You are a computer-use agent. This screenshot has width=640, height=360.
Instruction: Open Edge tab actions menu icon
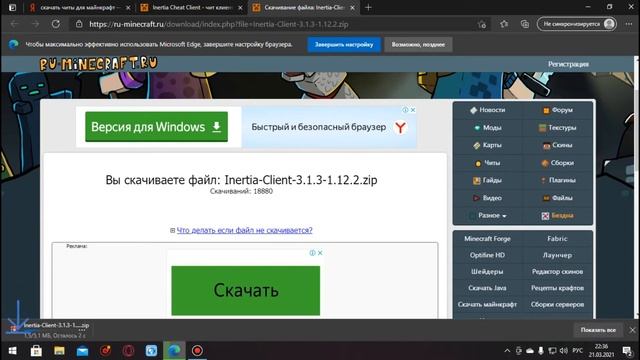tap(13, 7)
